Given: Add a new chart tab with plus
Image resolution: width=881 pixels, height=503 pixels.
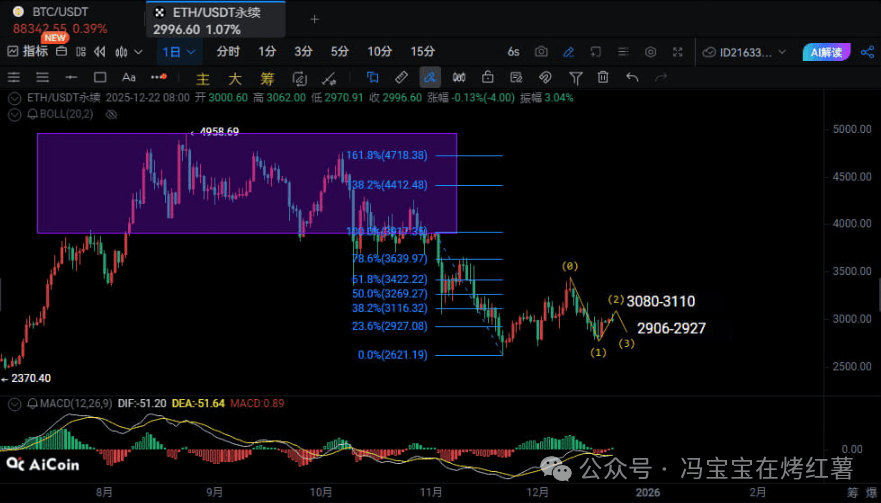Looking at the screenshot, I should 314,18.
